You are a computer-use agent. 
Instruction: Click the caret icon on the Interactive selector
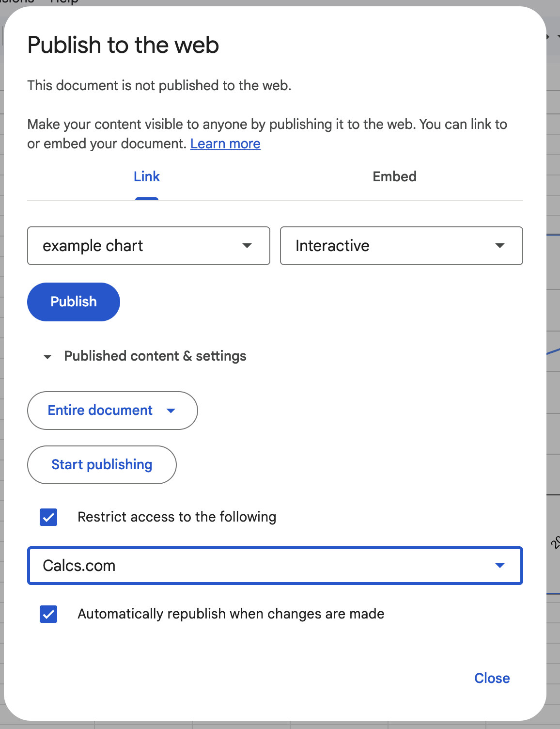[x=500, y=246]
